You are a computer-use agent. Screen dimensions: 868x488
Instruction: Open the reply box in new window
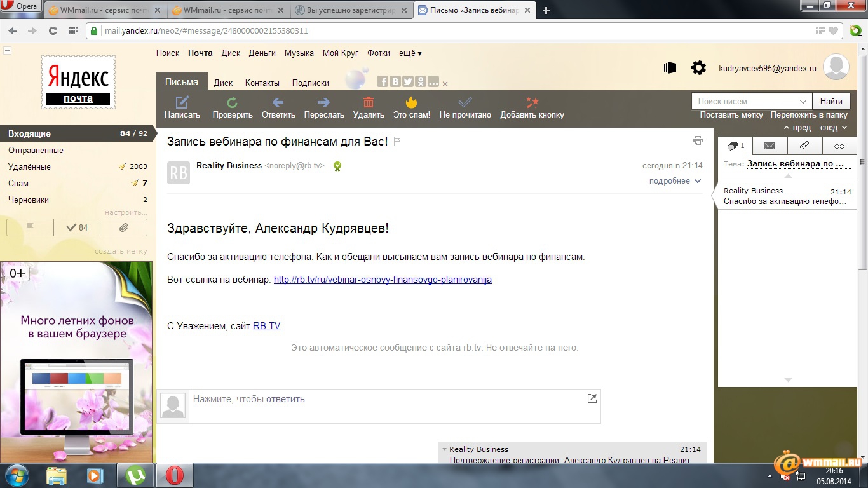click(592, 398)
